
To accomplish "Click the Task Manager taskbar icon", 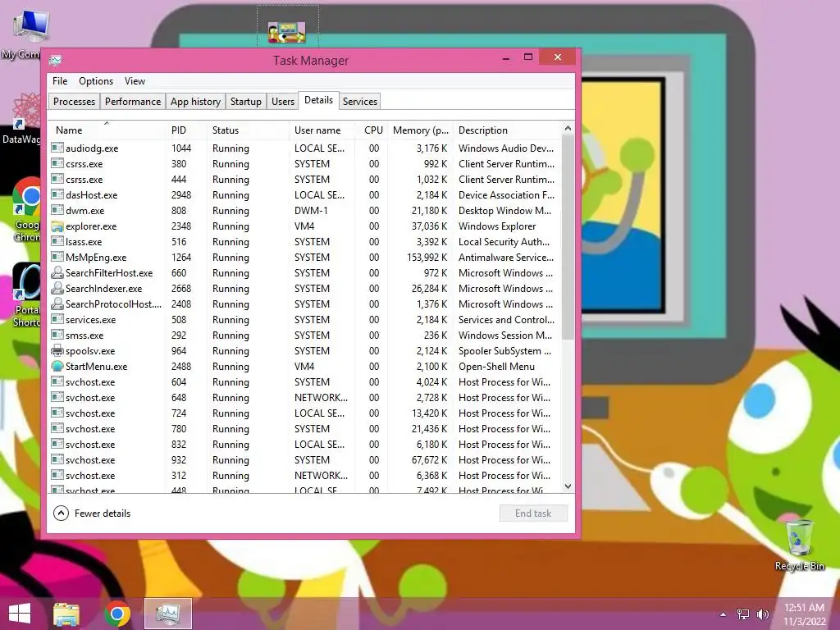I will click(x=168, y=614).
